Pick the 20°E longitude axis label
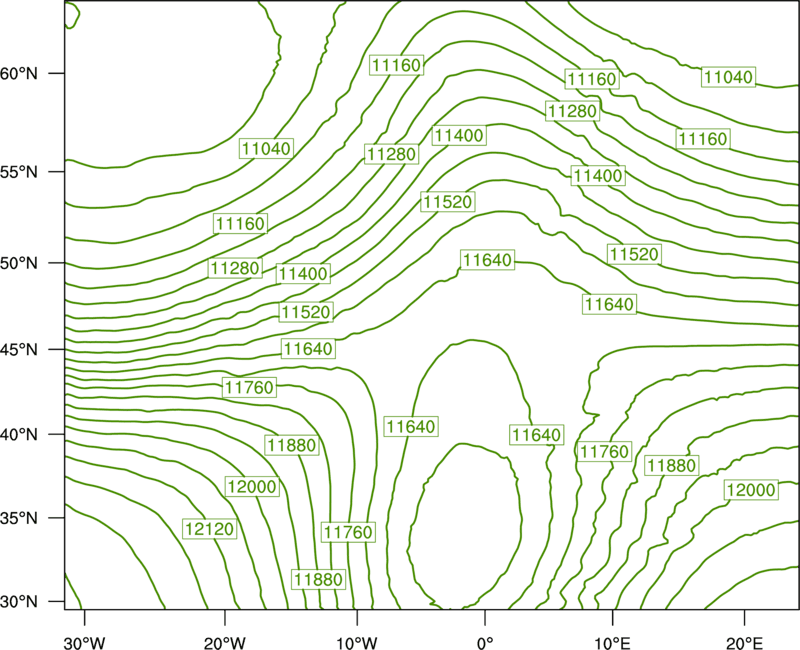The image size is (800, 650). pos(744,642)
